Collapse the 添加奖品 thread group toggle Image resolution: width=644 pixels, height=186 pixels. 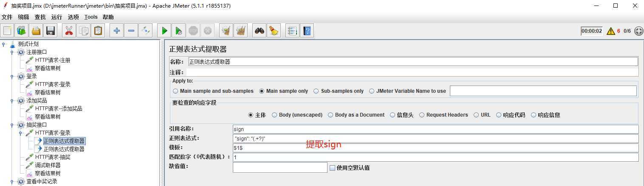(x=12, y=101)
